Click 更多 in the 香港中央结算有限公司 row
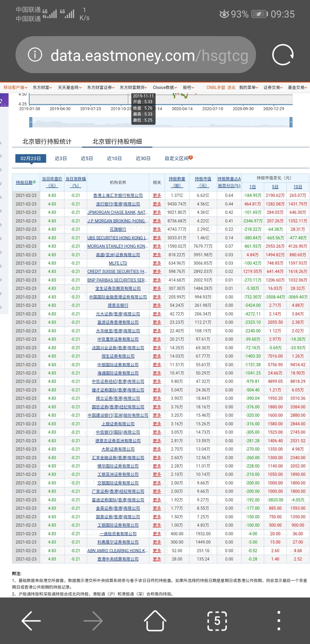 click(157, 559)
